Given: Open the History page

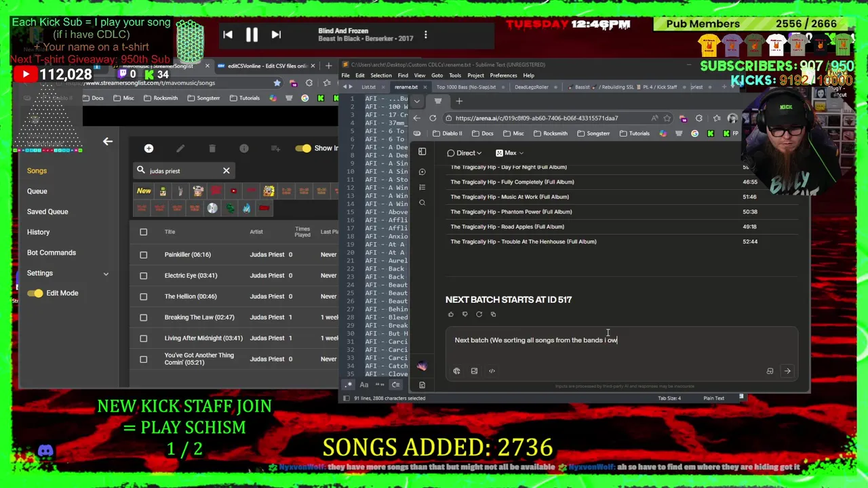Looking at the screenshot, I should pyautogui.click(x=38, y=232).
